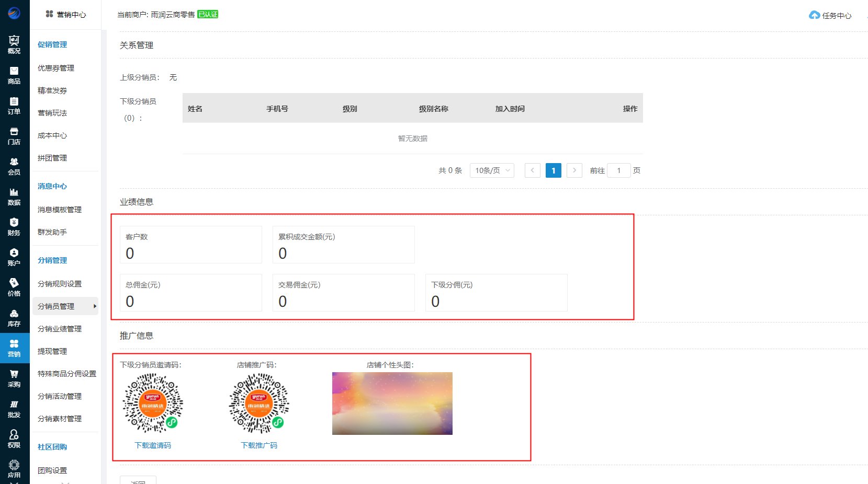Screen dimensions: 868x484
Task: Open 分销业绩管理 menu item
Action: pyautogui.click(x=60, y=329)
